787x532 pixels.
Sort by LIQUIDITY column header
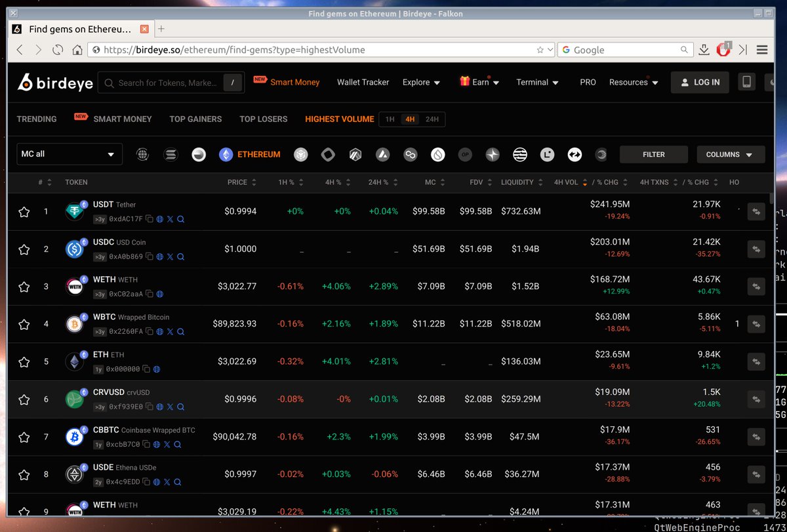point(521,182)
